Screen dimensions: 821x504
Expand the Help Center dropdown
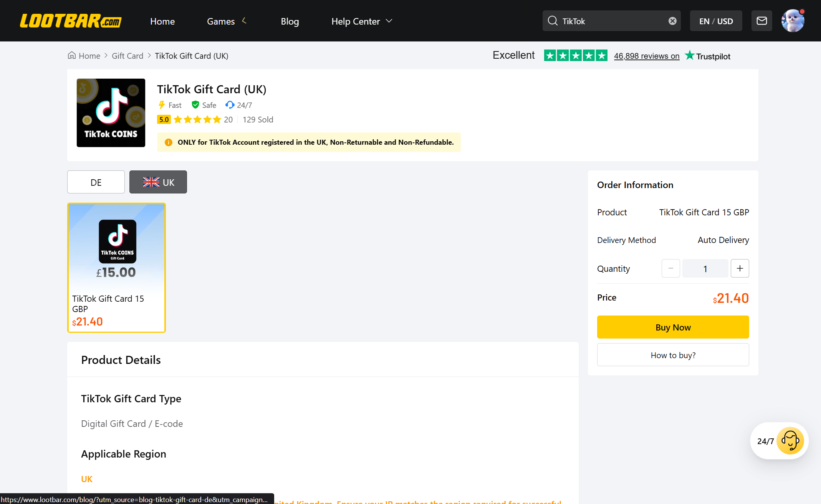(389, 21)
